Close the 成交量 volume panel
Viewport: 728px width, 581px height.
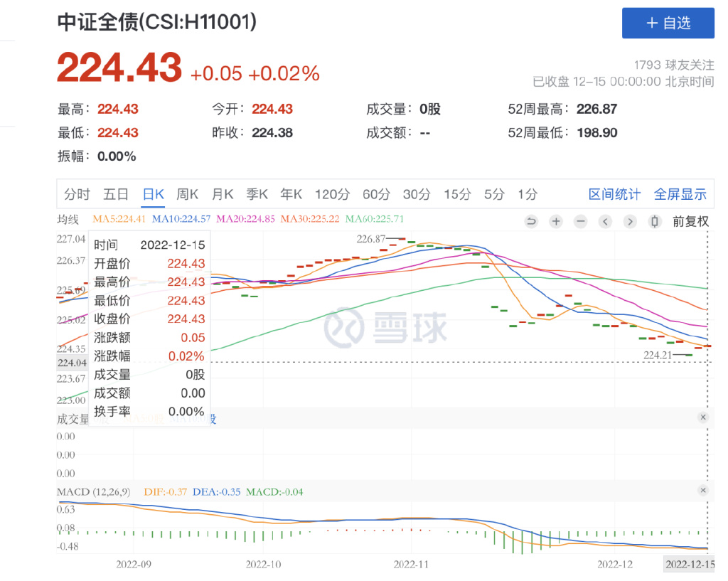tap(703, 417)
